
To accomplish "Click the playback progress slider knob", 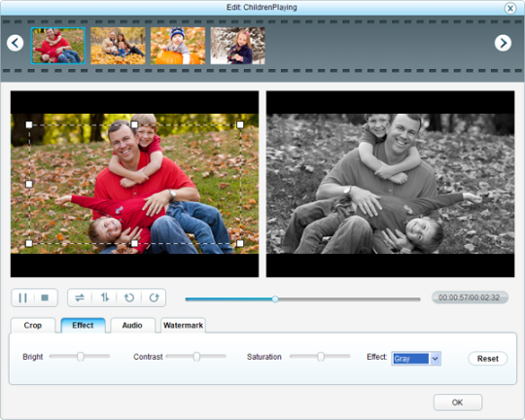I will (x=275, y=299).
